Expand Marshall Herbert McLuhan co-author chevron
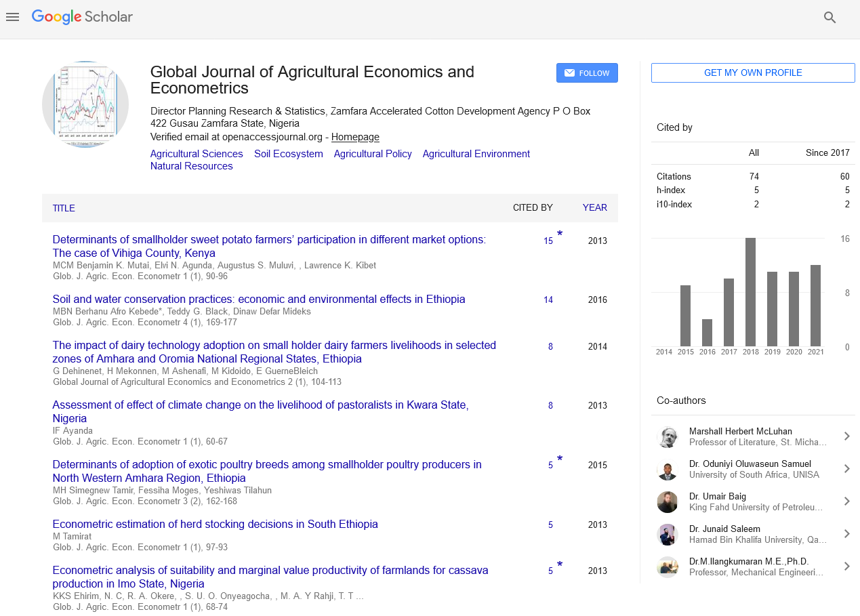The width and height of the screenshot is (860, 616). click(846, 436)
